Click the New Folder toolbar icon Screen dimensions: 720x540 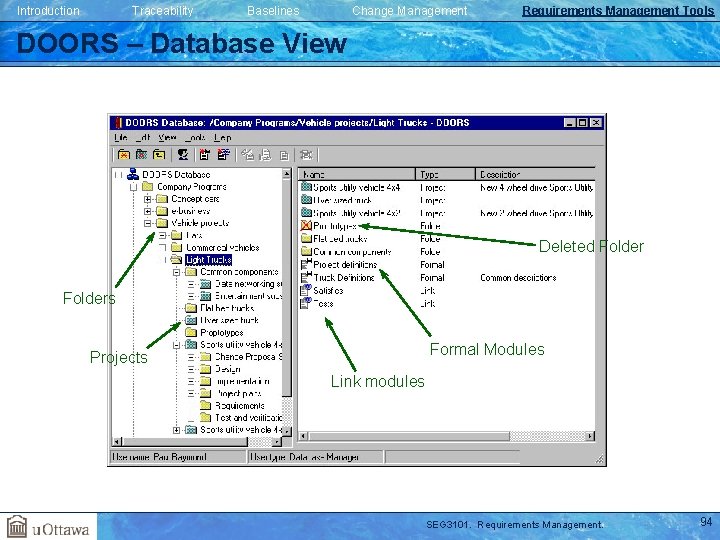click(124, 155)
